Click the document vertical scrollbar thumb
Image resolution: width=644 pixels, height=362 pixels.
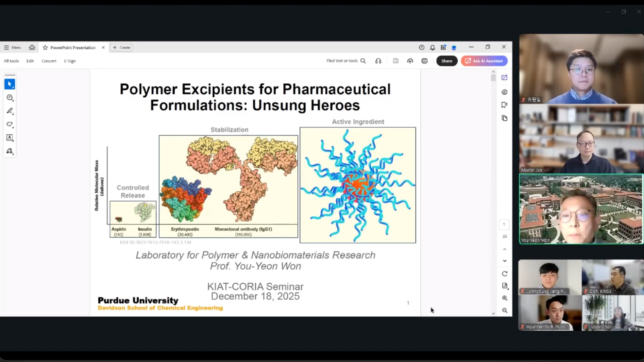493,78
